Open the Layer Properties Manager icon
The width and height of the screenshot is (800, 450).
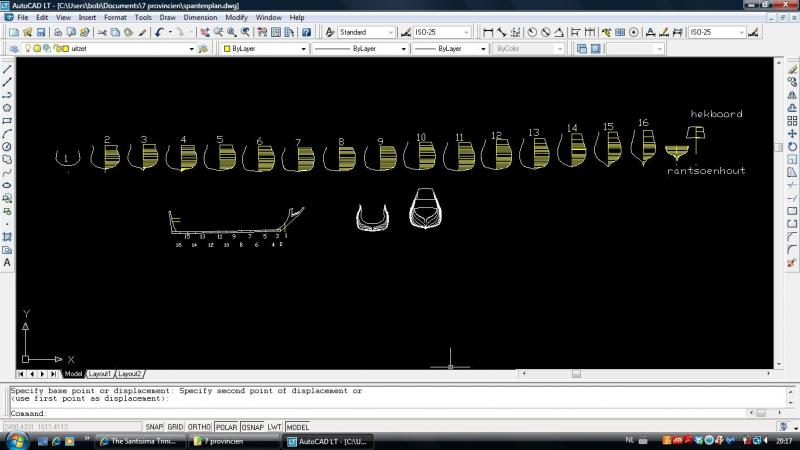click(x=14, y=48)
